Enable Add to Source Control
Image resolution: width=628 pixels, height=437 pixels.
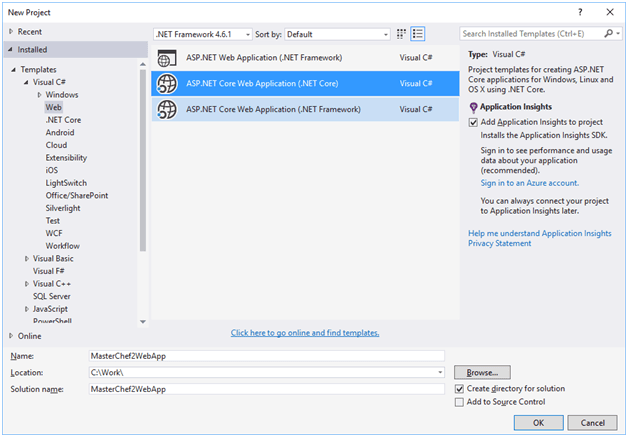pyautogui.click(x=459, y=402)
